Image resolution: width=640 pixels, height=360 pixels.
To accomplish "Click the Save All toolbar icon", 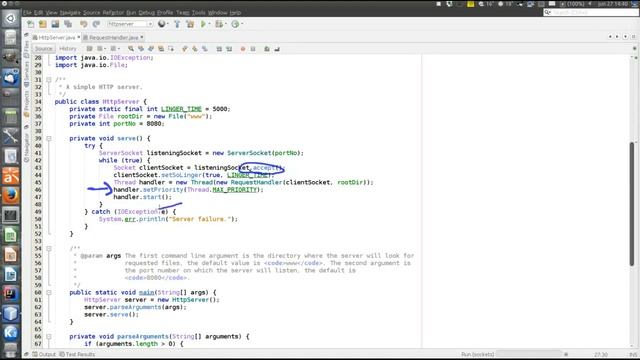I will [68, 24].
